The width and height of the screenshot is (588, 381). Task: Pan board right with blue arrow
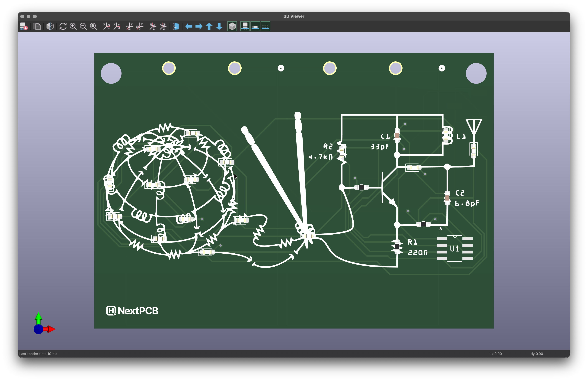point(199,26)
